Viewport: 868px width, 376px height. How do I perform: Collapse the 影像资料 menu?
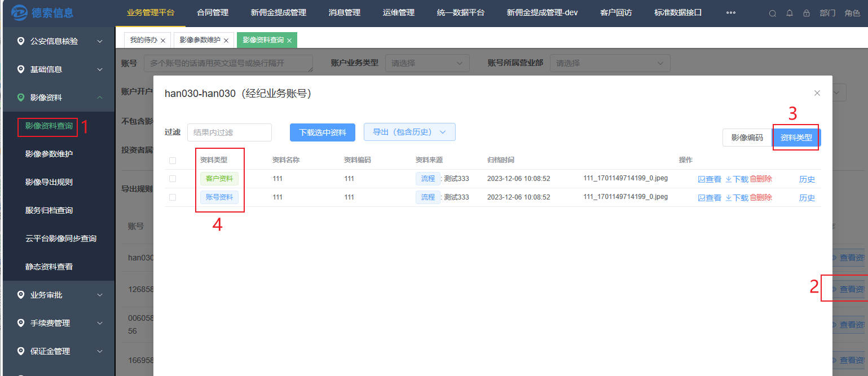point(58,98)
